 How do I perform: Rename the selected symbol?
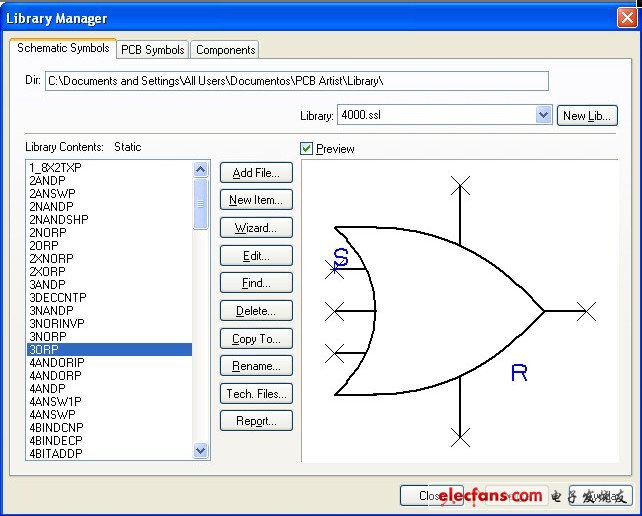(x=256, y=366)
